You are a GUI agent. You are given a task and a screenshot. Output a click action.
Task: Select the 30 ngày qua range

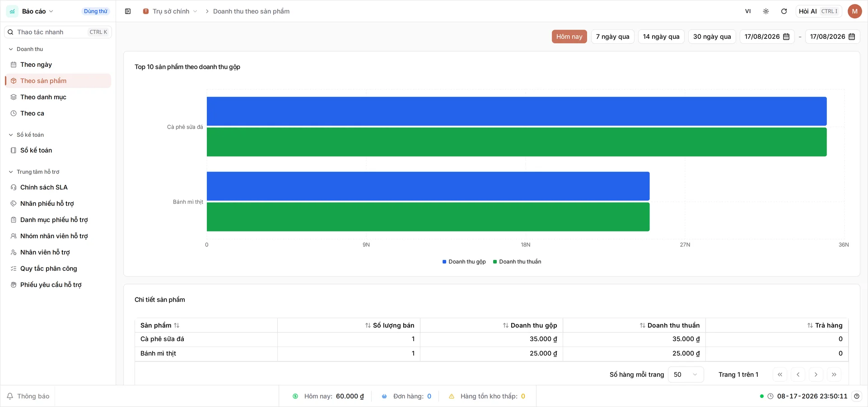click(712, 37)
